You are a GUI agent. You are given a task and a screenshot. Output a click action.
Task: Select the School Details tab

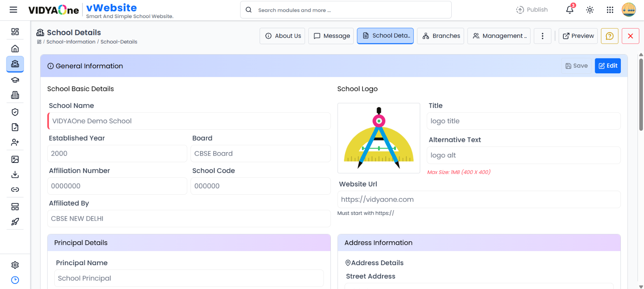click(385, 36)
